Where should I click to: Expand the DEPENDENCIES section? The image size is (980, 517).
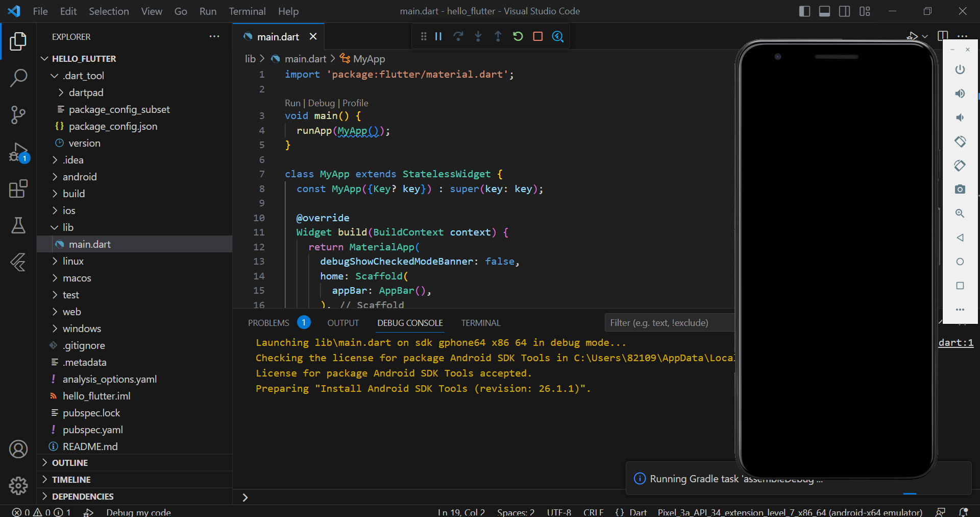(x=44, y=497)
